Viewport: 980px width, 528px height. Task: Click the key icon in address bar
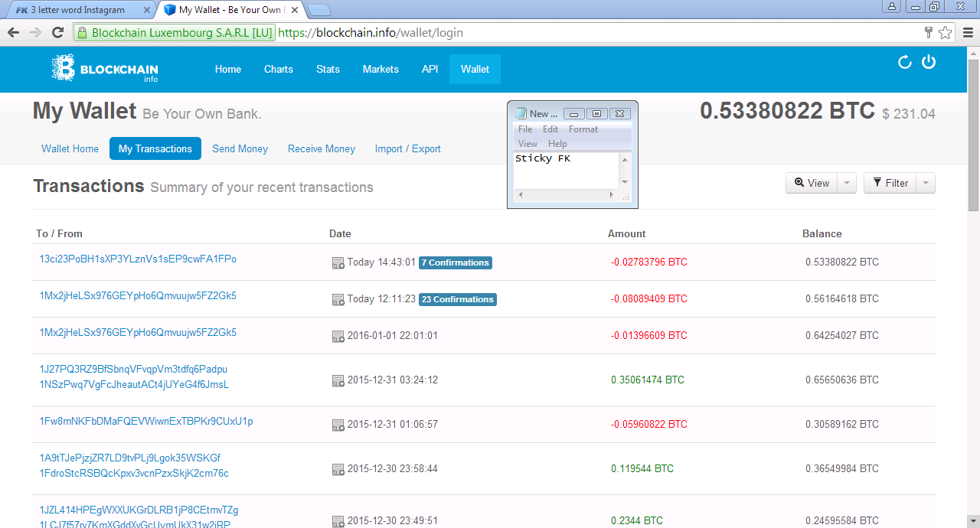[929, 33]
